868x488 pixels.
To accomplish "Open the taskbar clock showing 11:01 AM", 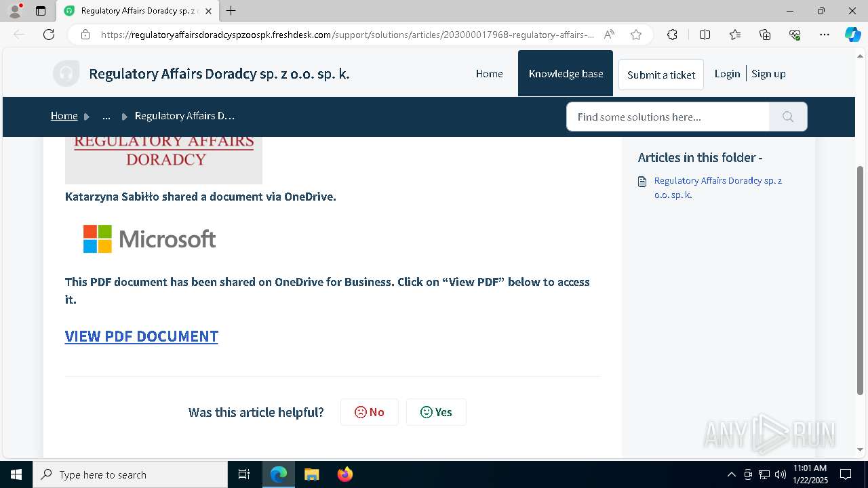I will 810,474.
